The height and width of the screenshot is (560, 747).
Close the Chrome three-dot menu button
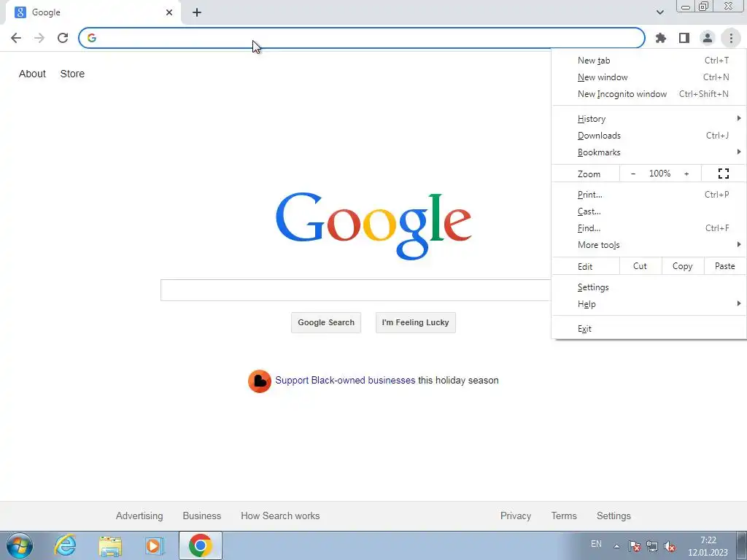(x=731, y=38)
